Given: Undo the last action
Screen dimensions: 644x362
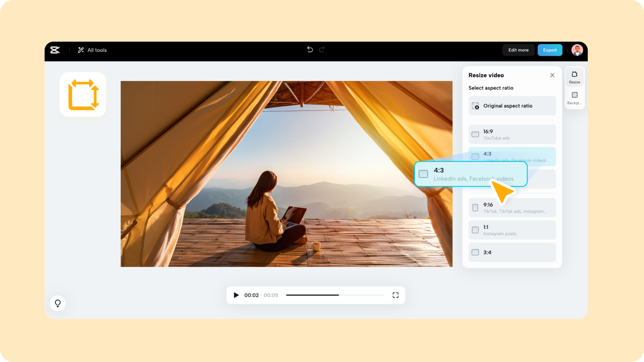Looking at the screenshot, I should coord(310,50).
